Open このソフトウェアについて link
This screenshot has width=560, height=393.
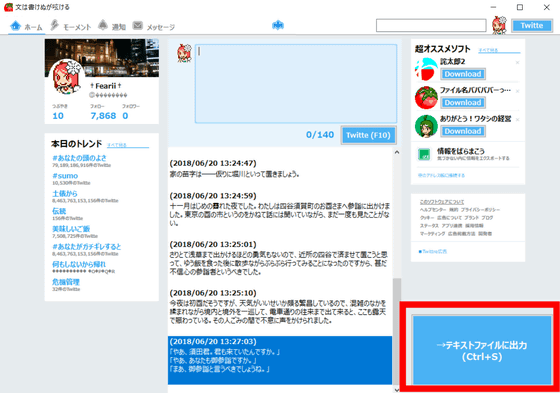tap(442, 202)
